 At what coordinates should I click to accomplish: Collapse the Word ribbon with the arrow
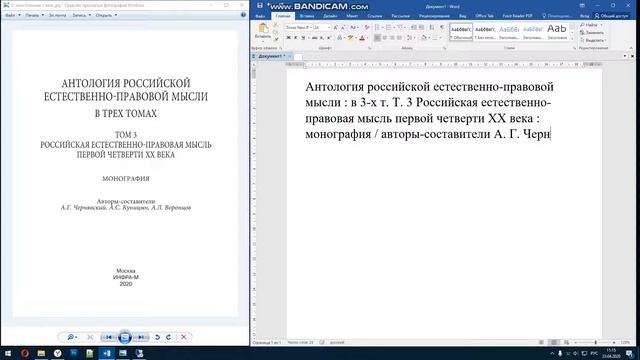pyautogui.click(x=631, y=48)
